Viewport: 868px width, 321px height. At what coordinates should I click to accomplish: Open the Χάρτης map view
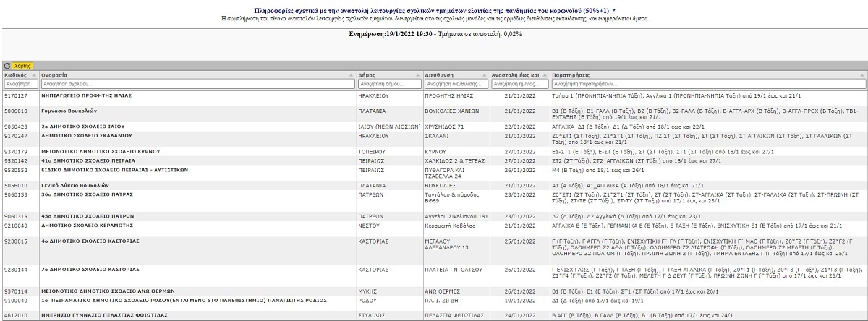point(22,66)
